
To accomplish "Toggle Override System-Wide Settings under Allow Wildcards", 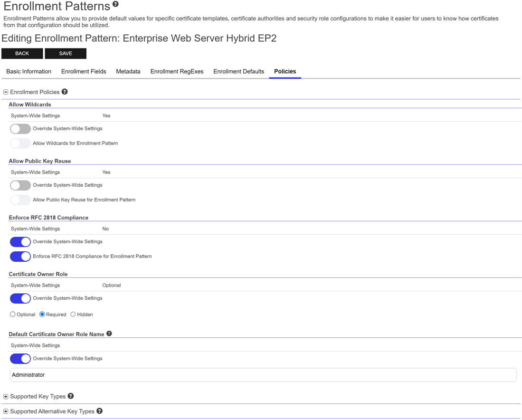I will (20, 129).
